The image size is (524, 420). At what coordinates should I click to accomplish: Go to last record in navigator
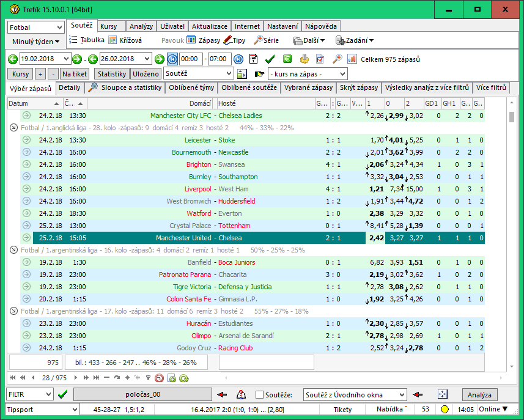click(x=96, y=378)
